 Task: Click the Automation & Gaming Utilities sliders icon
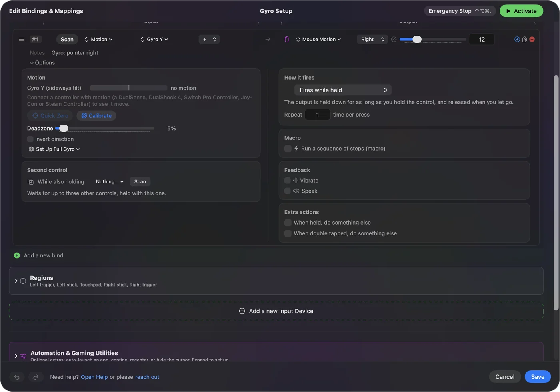click(23, 356)
